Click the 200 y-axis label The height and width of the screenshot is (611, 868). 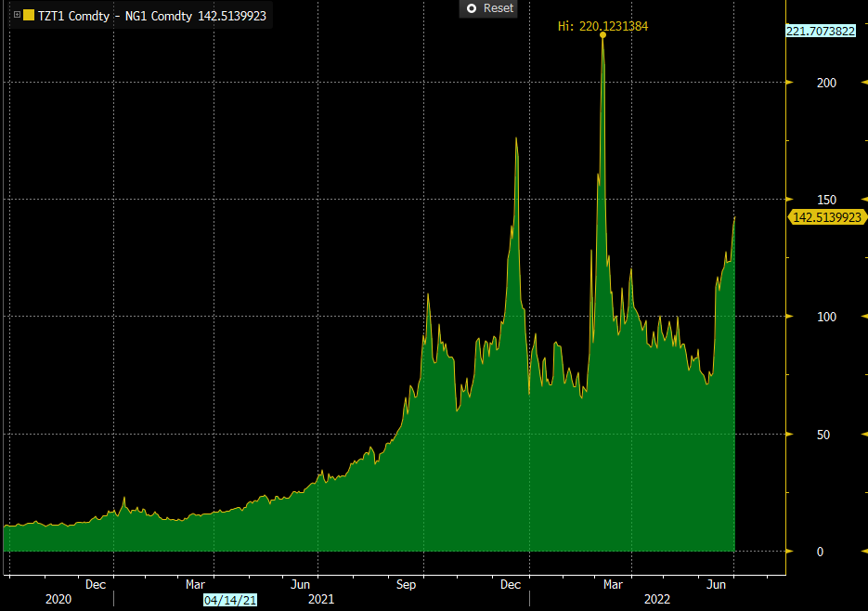826,83
